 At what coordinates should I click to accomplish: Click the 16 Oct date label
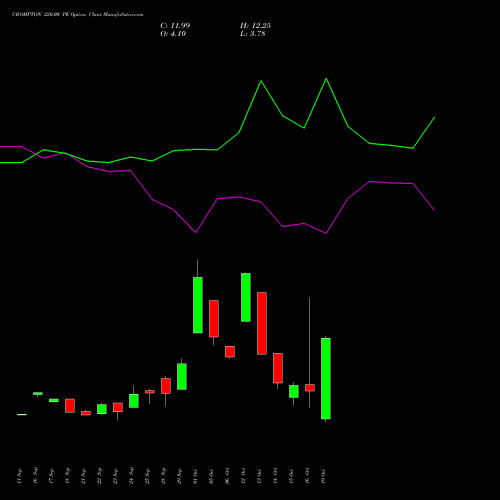click(307, 476)
